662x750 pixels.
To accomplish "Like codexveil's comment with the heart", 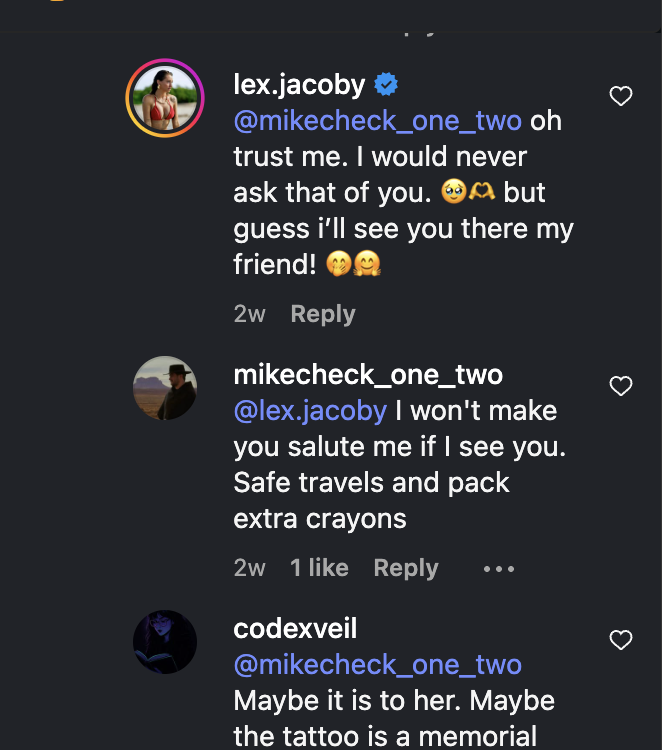I will [x=621, y=640].
